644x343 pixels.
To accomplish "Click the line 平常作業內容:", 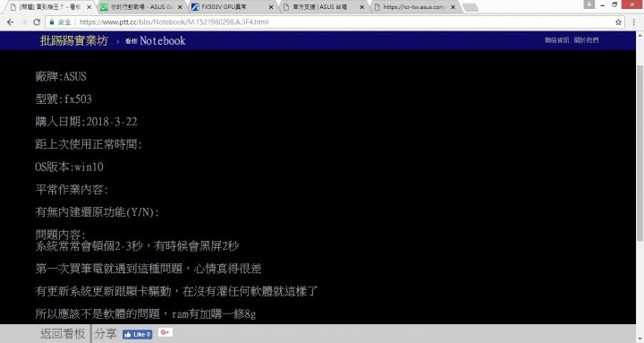I will click(x=72, y=190).
